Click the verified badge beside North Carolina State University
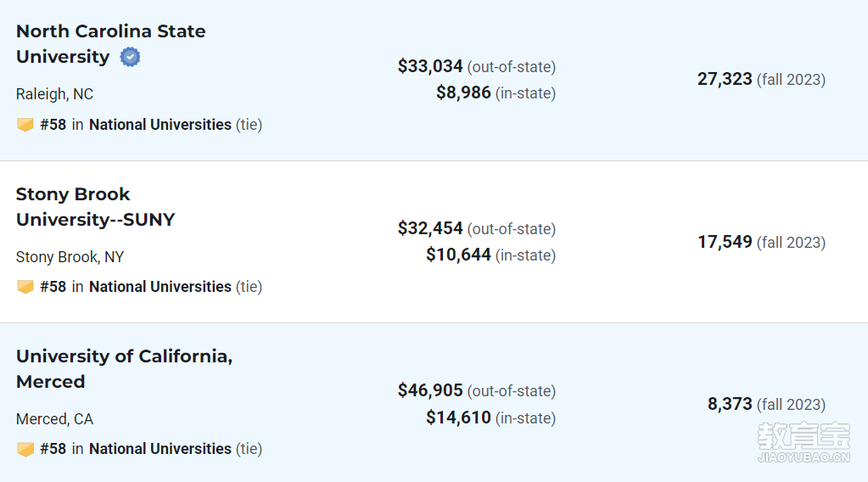 point(130,57)
